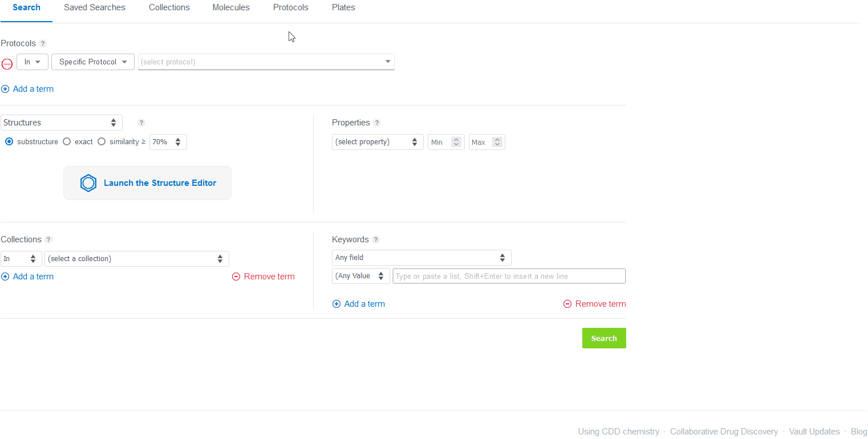Open the select property dropdown

[377, 142]
